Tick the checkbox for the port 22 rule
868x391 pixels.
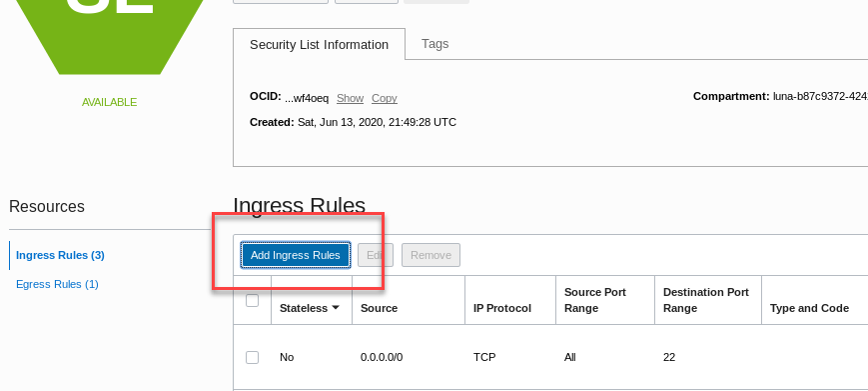pyautogui.click(x=252, y=357)
